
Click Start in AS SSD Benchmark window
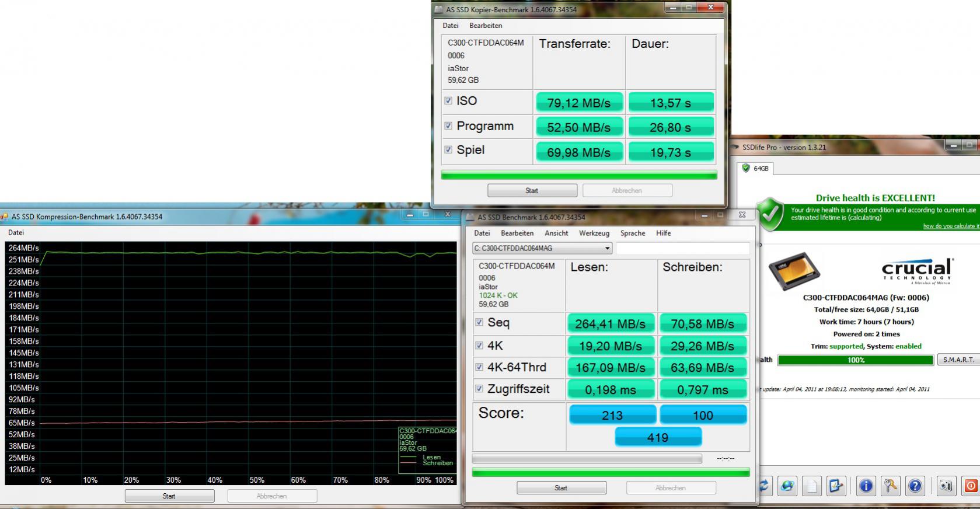coord(561,487)
